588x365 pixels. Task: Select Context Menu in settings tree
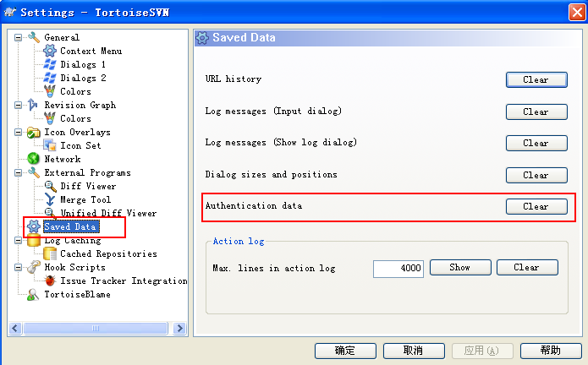[91, 51]
